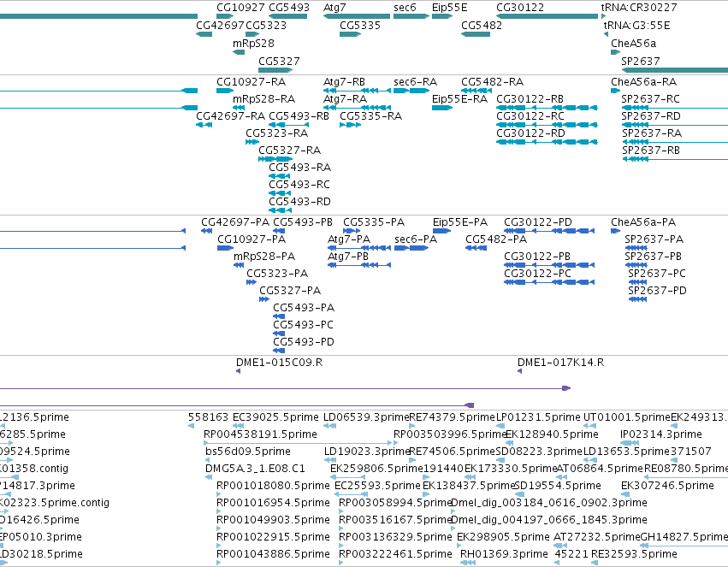
Task: Select the mRpS28 gene glyph
Action: pyautogui.click(x=239, y=52)
